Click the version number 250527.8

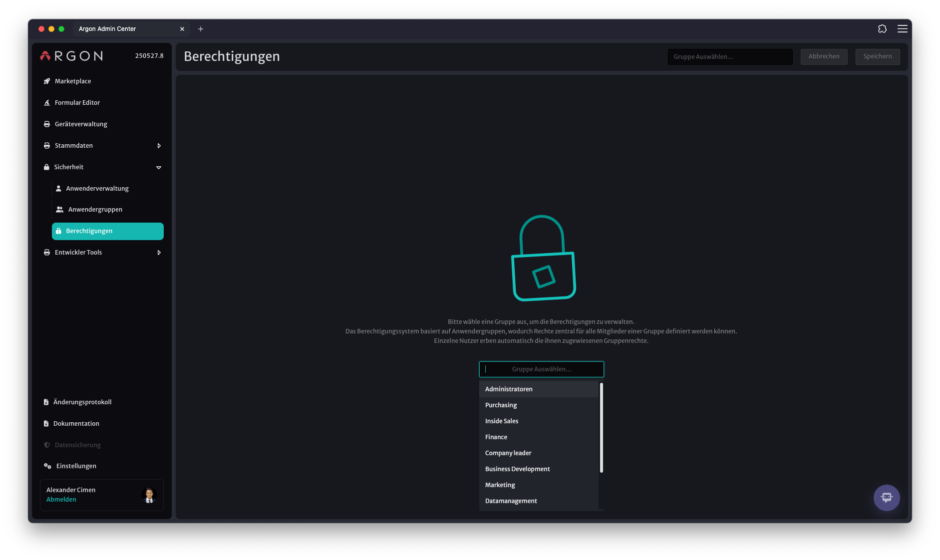(149, 56)
